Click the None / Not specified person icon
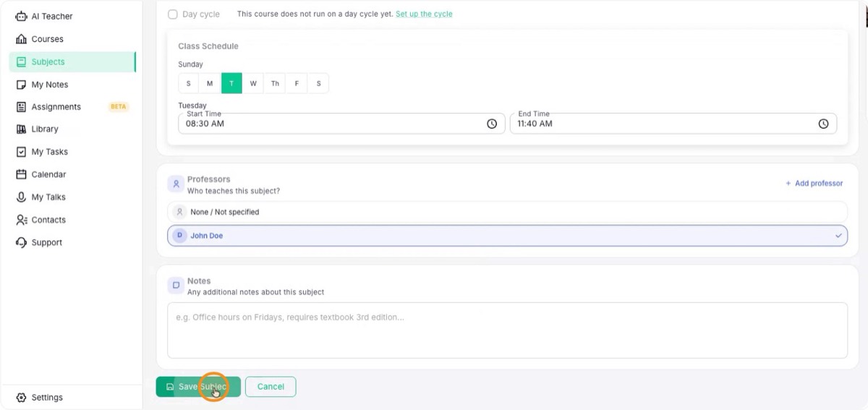 (179, 212)
